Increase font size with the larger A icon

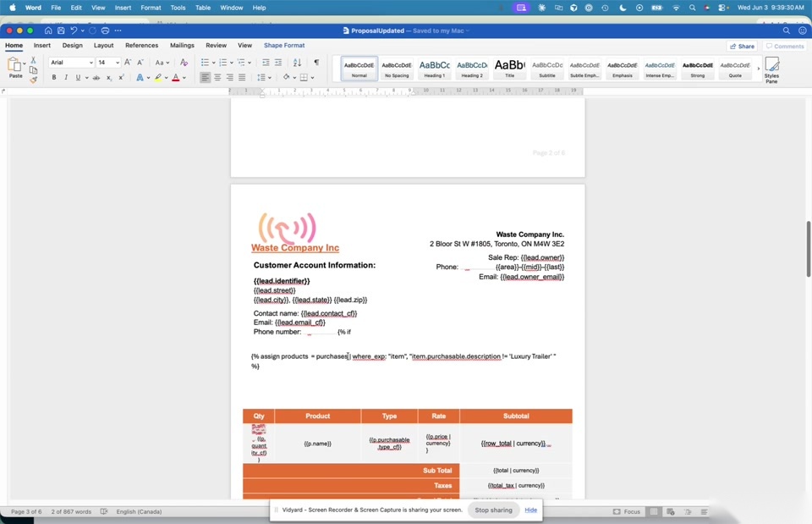tap(128, 62)
